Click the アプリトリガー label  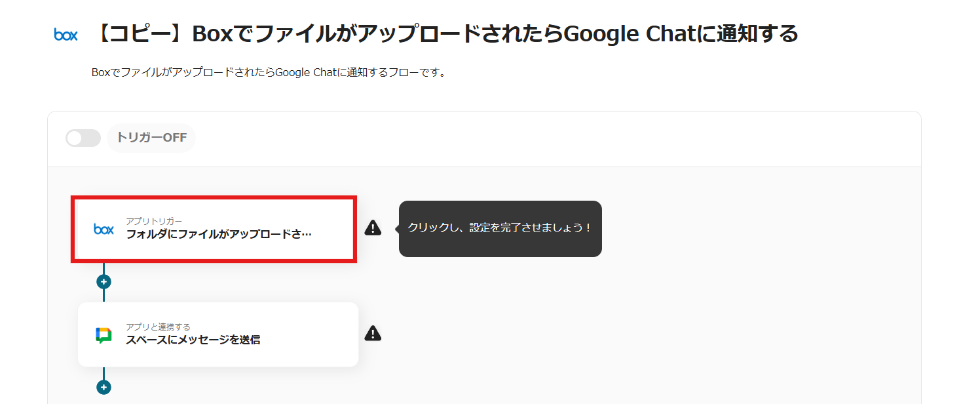(154, 221)
